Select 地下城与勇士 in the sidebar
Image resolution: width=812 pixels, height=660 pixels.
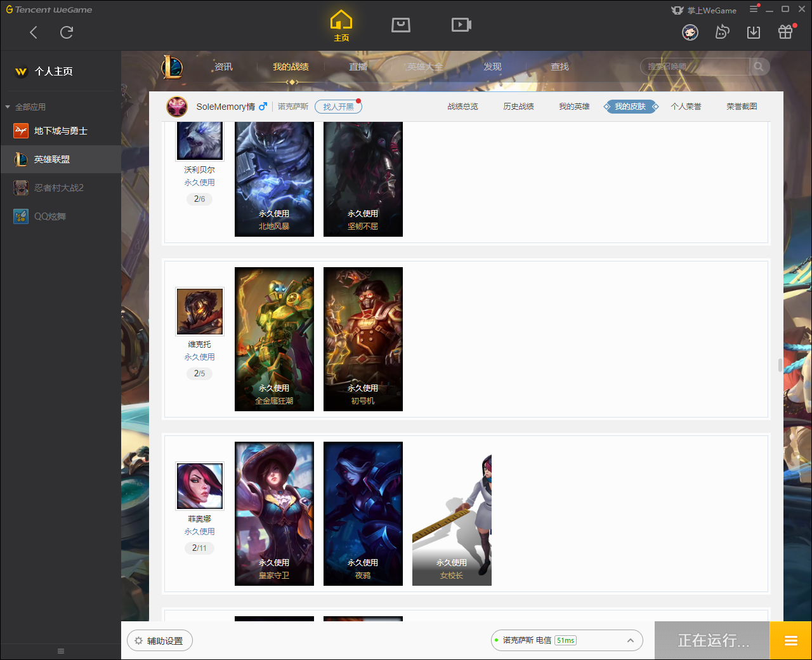click(61, 131)
